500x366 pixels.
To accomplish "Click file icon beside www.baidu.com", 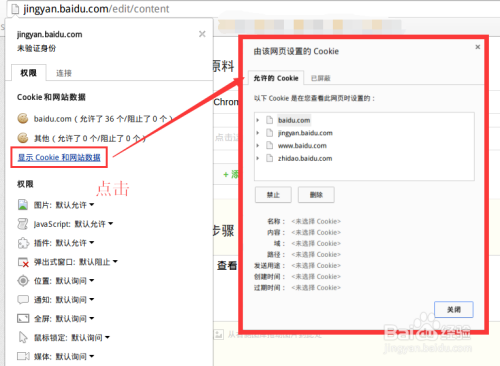I will click(x=269, y=145).
